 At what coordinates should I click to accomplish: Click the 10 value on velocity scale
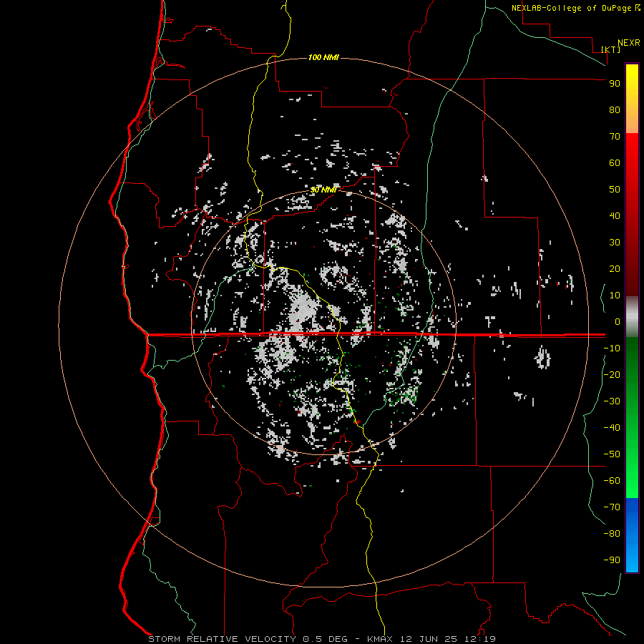[x=615, y=296]
